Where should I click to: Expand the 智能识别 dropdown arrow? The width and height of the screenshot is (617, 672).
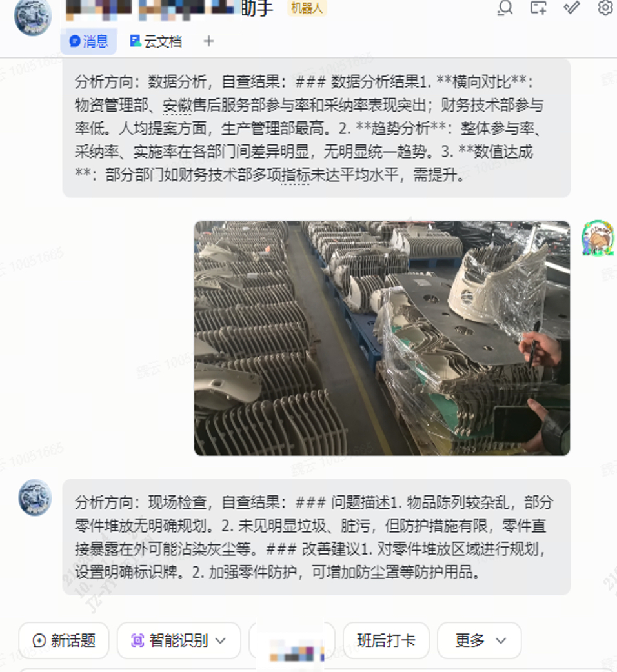tap(220, 641)
